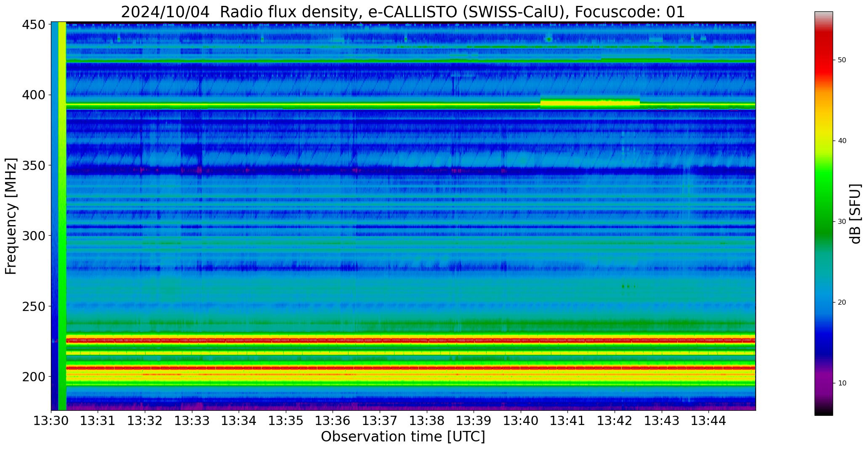The image size is (868, 449).
Task: Click the 13:31 time tick label
Action: pyautogui.click(x=98, y=420)
